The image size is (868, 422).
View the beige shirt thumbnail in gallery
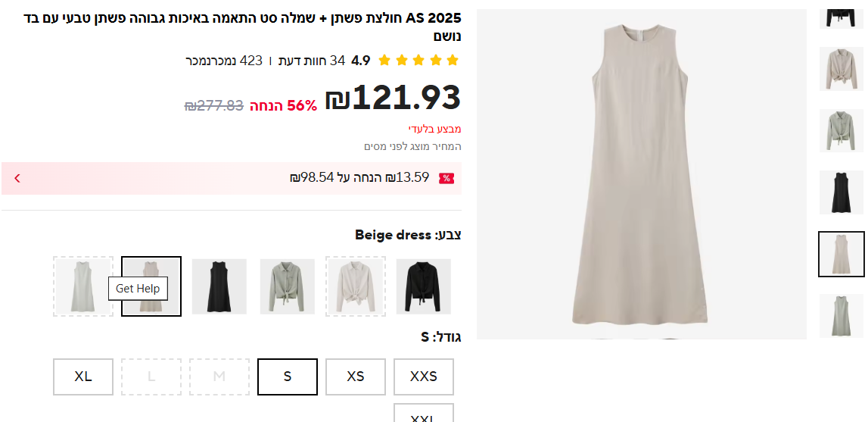click(841, 69)
